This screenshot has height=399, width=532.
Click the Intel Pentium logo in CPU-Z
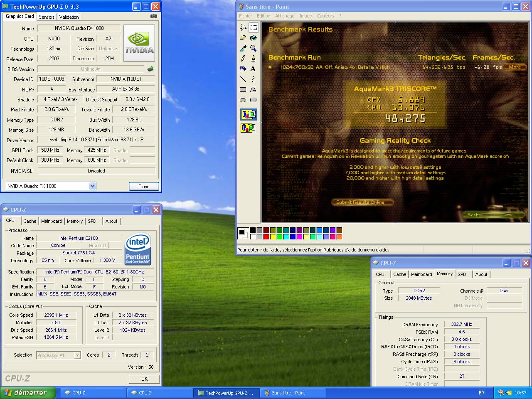pyautogui.click(x=138, y=249)
